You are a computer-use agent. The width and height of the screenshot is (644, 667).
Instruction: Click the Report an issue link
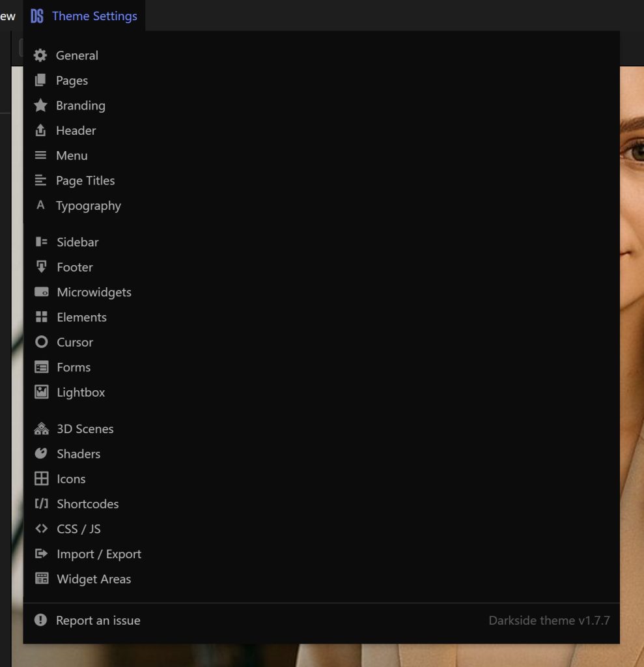click(98, 620)
